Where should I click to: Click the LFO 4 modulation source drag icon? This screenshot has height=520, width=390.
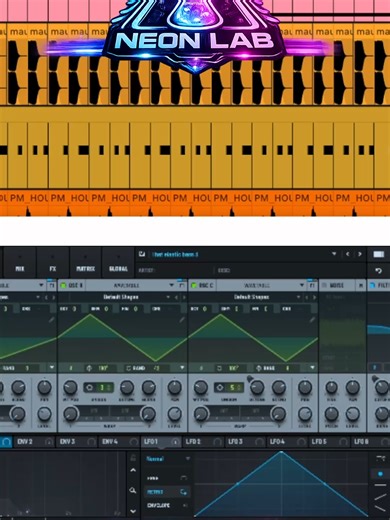tap(301, 442)
